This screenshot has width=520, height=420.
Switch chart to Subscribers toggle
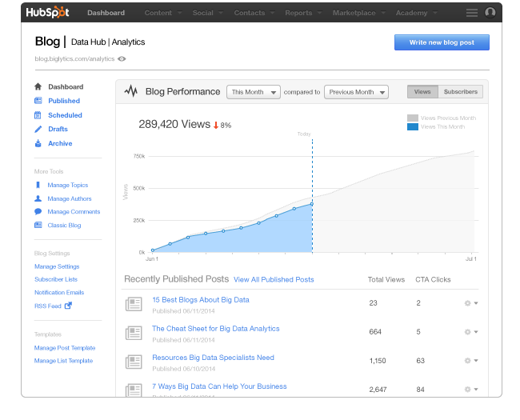[460, 92]
